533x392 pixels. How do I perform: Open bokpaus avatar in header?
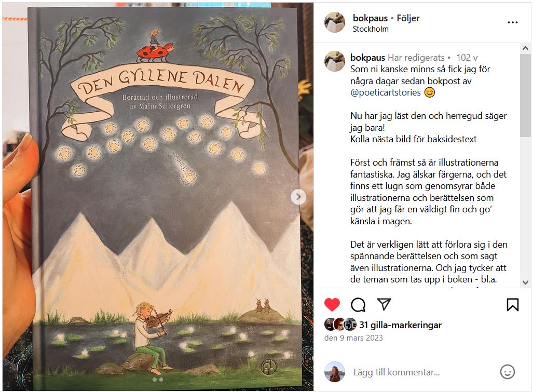(335, 22)
